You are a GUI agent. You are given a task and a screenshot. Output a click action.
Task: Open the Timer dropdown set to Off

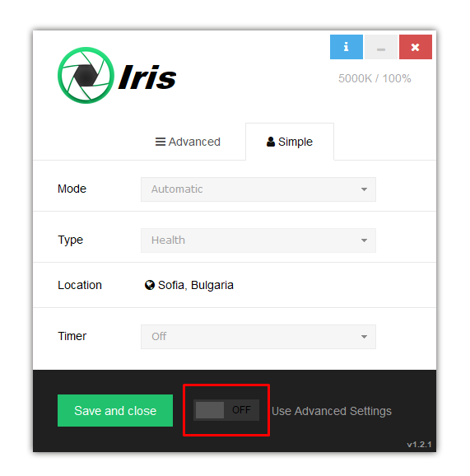click(x=258, y=337)
